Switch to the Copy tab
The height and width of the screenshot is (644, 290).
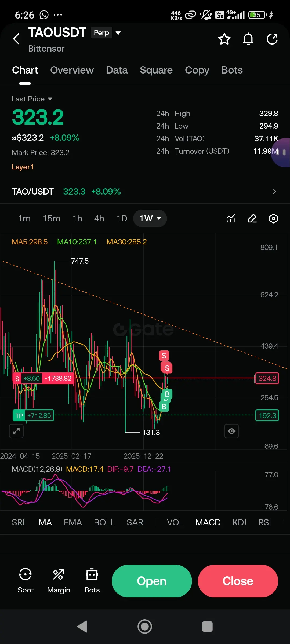point(197,70)
